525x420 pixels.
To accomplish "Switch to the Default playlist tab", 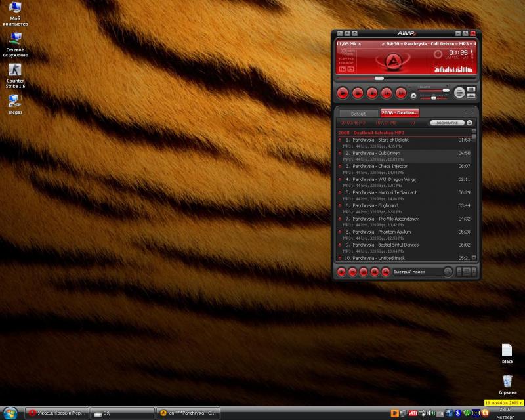I will pyautogui.click(x=358, y=114).
